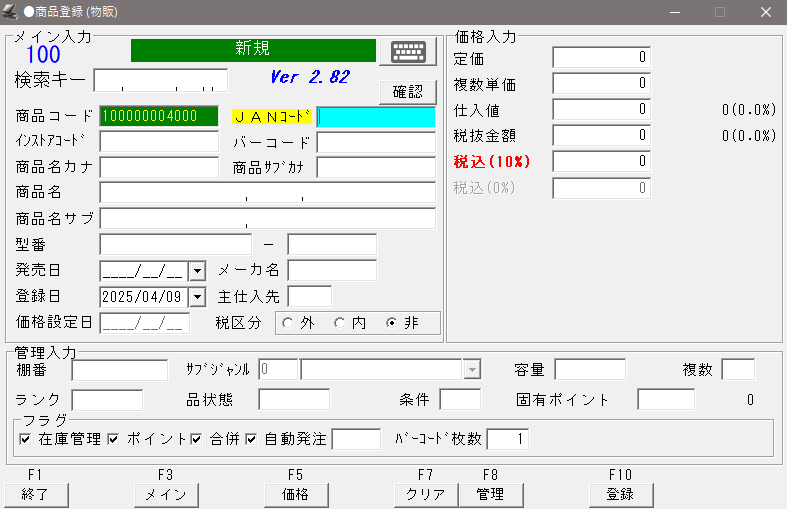787x509 pixels.
Task: Click the 定価 price input field
Action: click(601, 58)
